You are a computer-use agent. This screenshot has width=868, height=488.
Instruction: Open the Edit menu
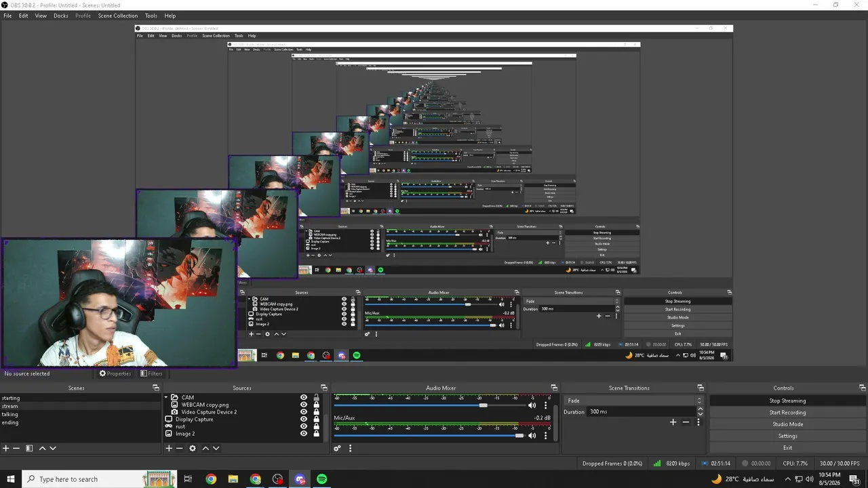click(x=24, y=16)
